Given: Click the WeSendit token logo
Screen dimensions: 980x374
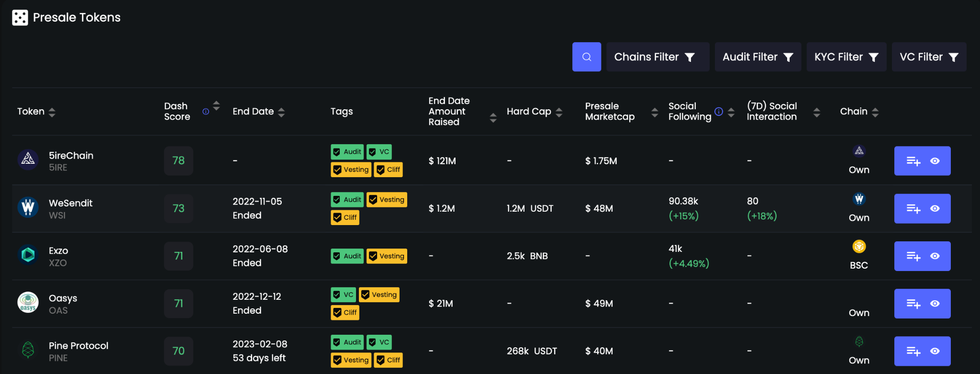Looking at the screenshot, I should pyautogui.click(x=28, y=207).
